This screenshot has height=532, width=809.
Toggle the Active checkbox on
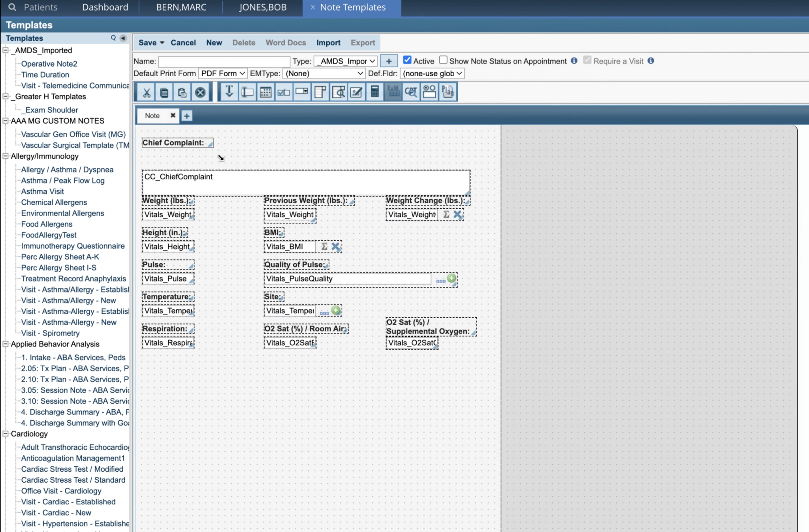tap(407, 60)
